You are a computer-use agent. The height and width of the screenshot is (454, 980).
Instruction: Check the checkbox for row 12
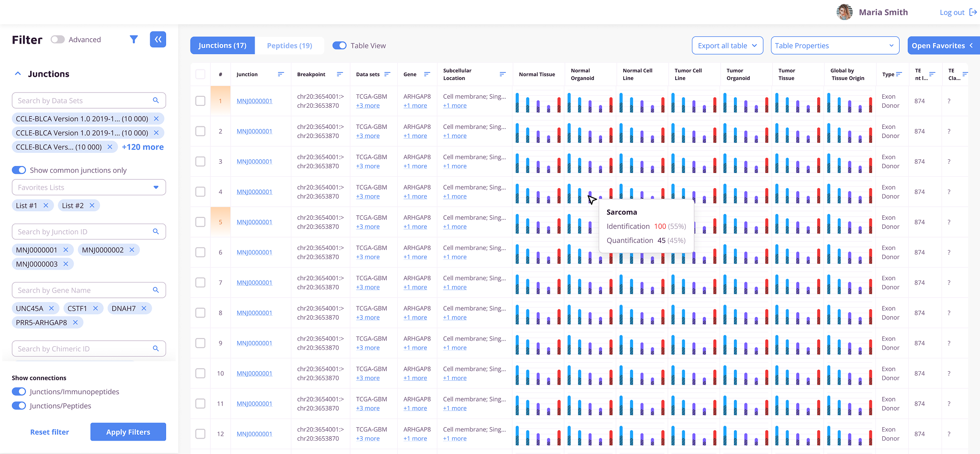pos(200,434)
